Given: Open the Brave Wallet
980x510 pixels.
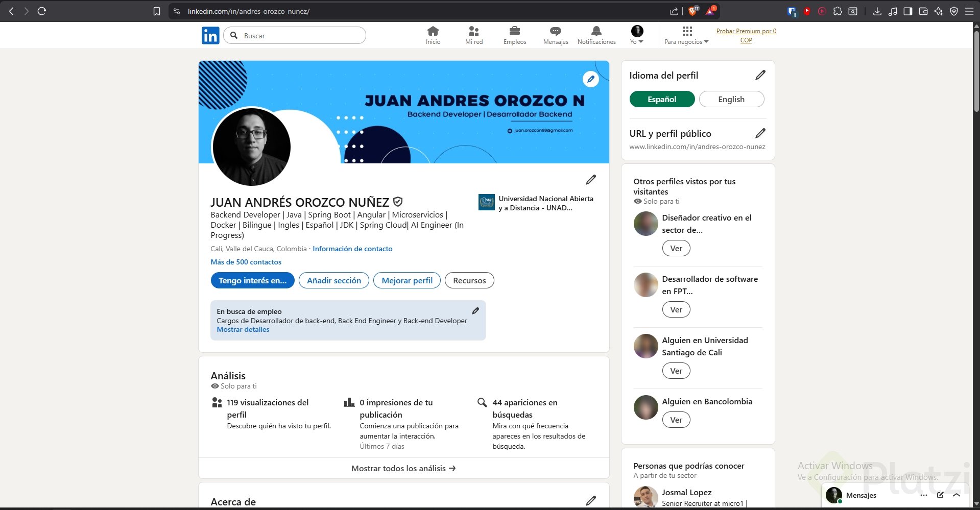Looking at the screenshot, I should pyautogui.click(x=923, y=11).
